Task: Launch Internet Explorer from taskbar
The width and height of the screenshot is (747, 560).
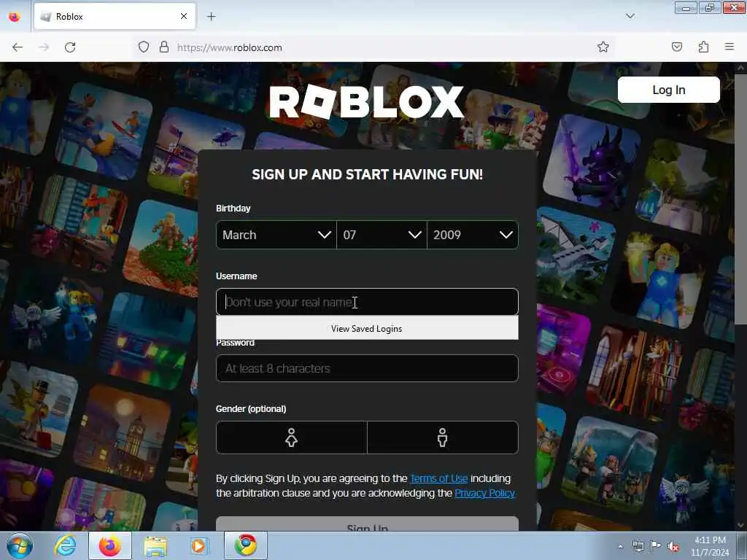Action: coord(65,545)
